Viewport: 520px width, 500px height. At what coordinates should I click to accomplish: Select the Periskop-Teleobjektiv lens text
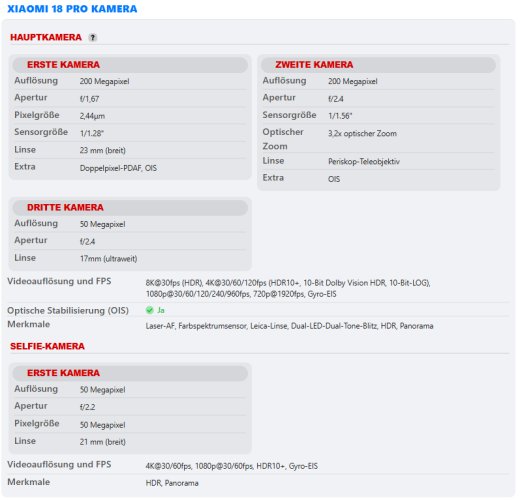(x=364, y=162)
